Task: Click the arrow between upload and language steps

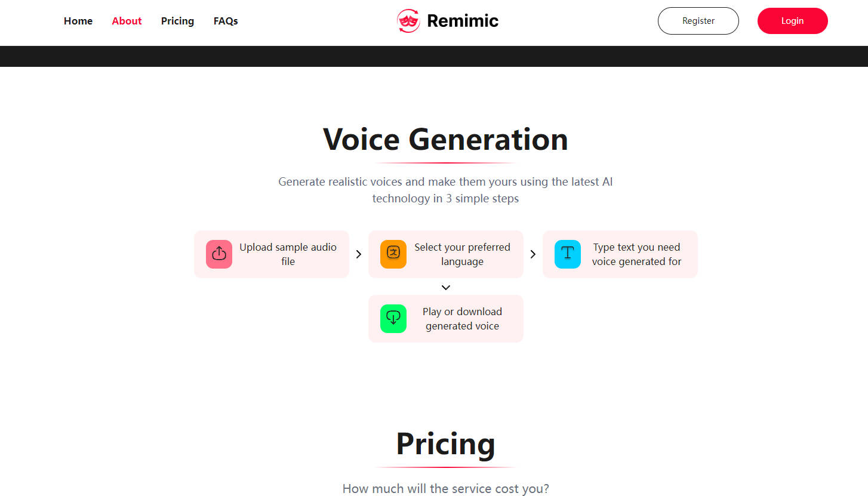Action: click(358, 254)
